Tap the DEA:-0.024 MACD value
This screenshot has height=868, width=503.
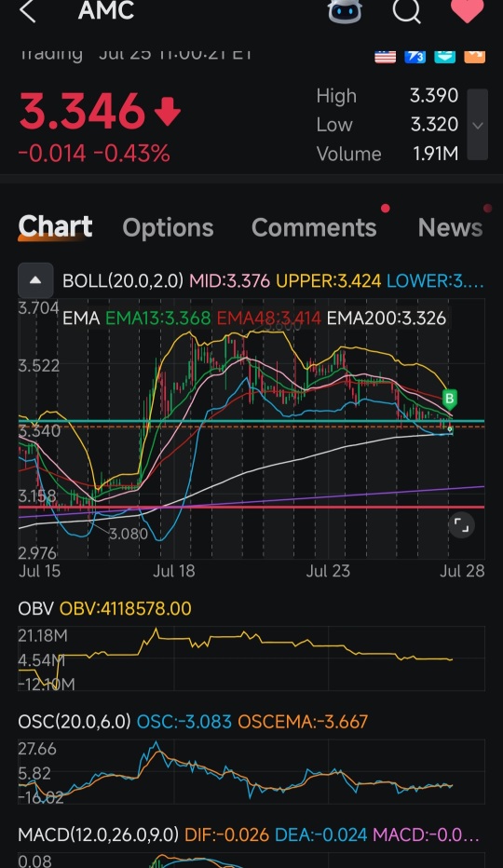pos(320,834)
